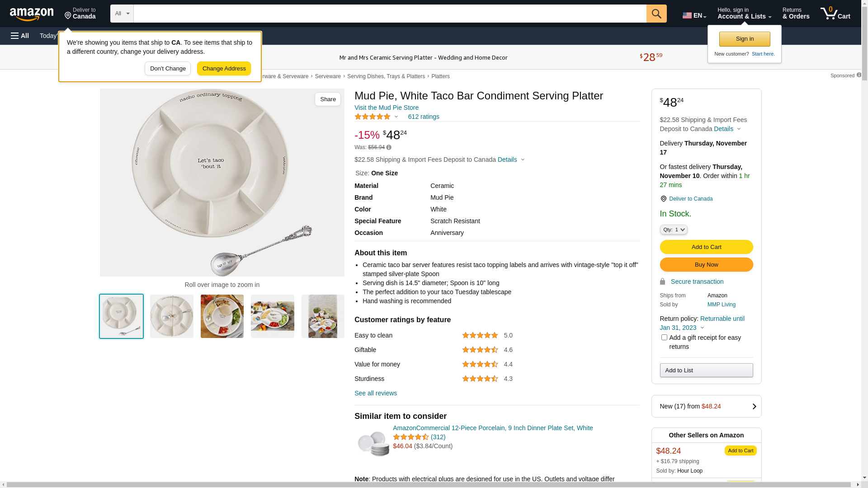The width and height of the screenshot is (868, 488).
Task: Open the Qty quantity dropdown
Action: 673,230
